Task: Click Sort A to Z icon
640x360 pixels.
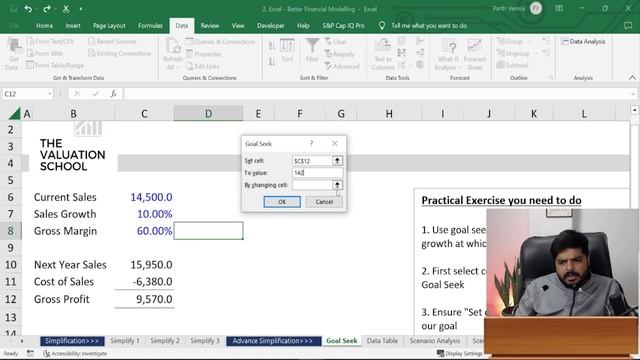Action: click(x=271, y=46)
